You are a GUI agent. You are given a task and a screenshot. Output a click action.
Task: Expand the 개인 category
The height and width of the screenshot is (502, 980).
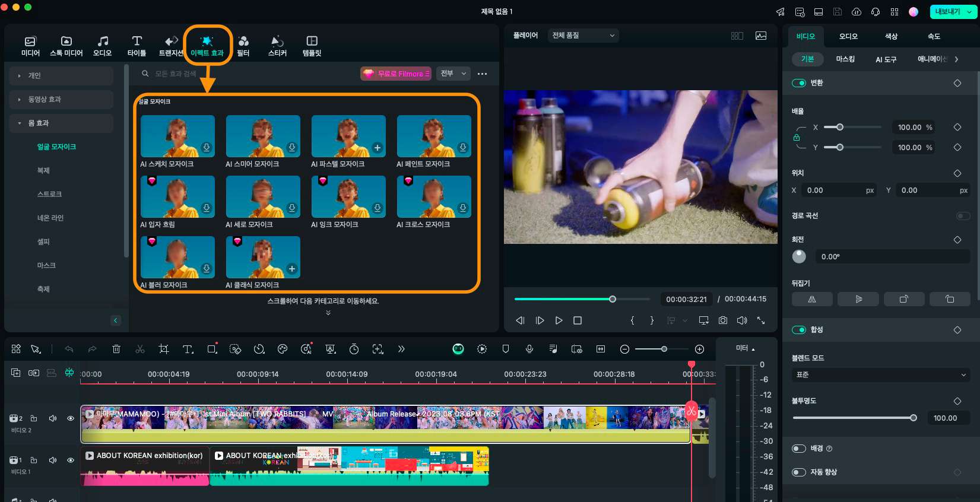click(x=61, y=75)
